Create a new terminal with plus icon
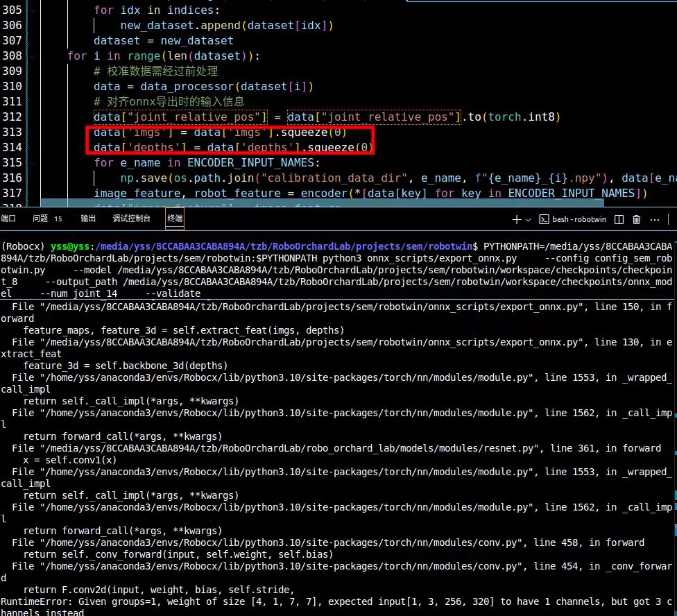Viewport: 677px width, 616px height. 516,219
